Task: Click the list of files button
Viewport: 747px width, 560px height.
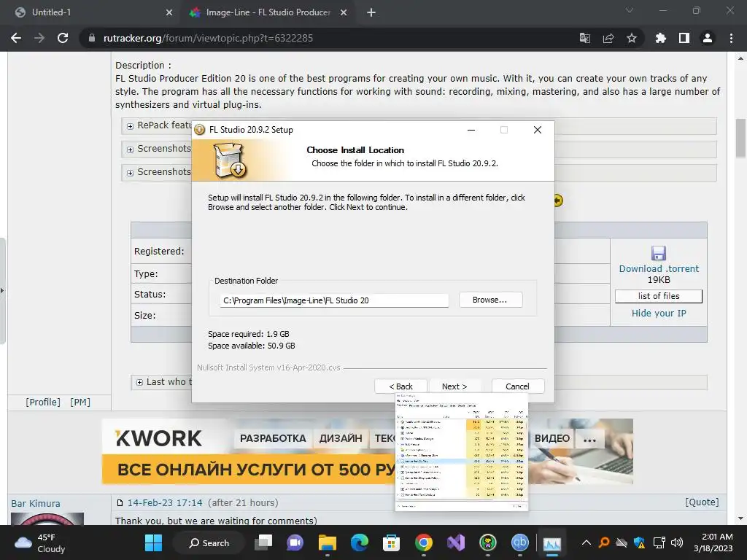Action: pyautogui.click(x=659, y=296)
